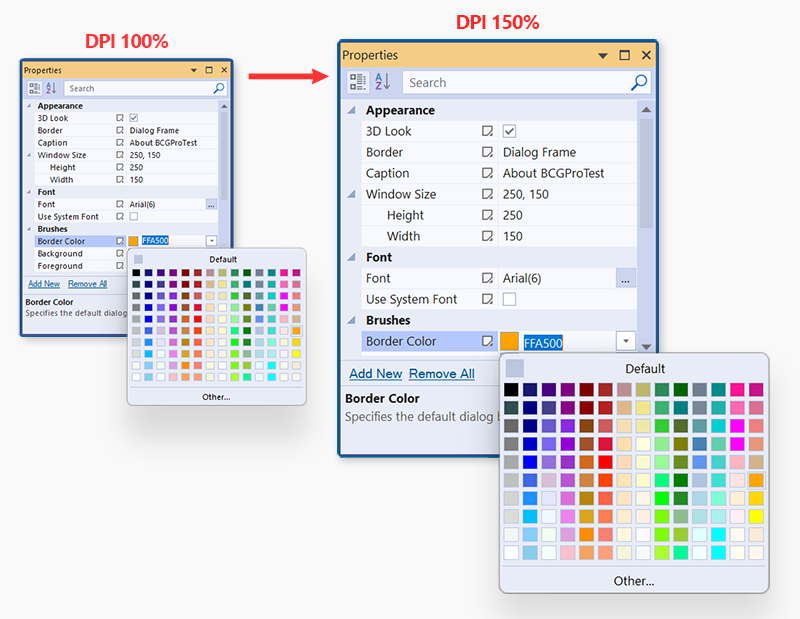800x619 pixels.
Task: Collapse Brushes group in DPI 150% panel
Action: pyautogui.click(x=352, y=320)
